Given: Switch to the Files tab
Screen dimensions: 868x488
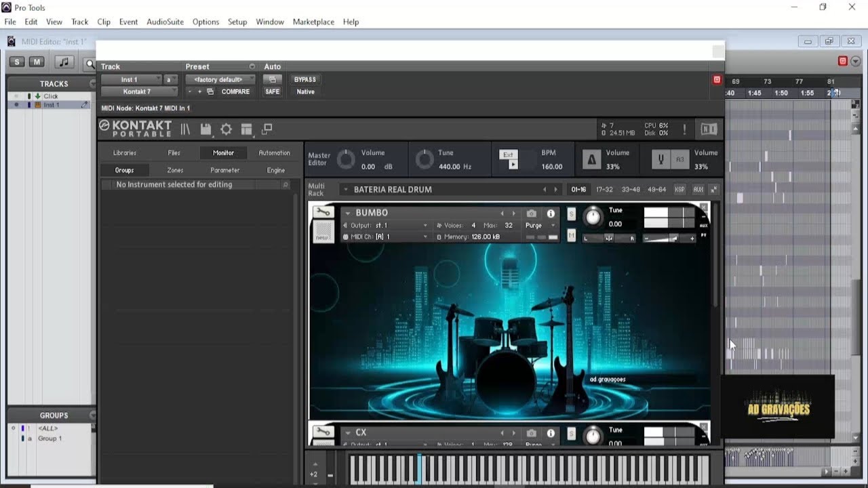Looking at the screenshot, I should [x=174, y=153].
